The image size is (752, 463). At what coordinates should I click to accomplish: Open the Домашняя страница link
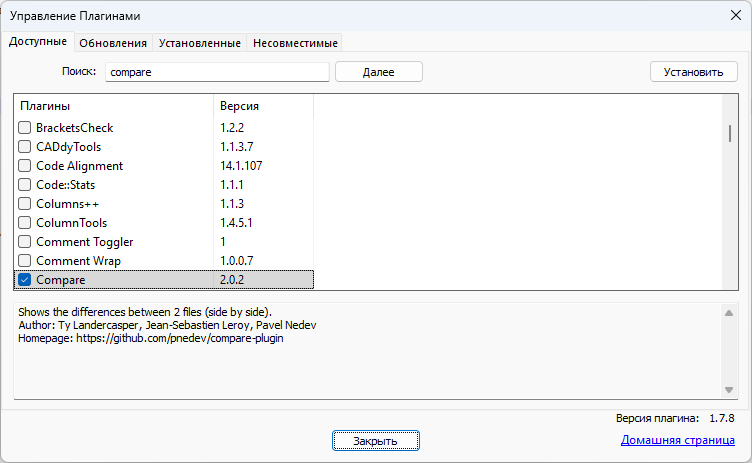pyautogui.click(x=679, y=440)
